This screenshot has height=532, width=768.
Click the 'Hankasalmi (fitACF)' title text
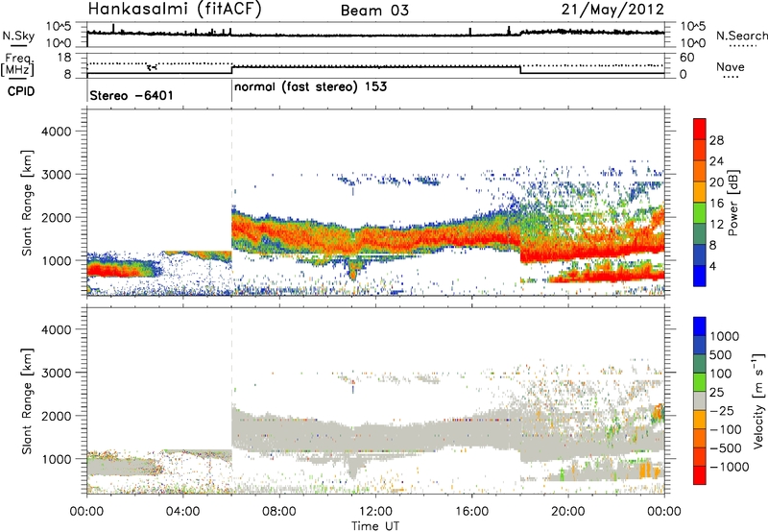(x=175, y=9)
